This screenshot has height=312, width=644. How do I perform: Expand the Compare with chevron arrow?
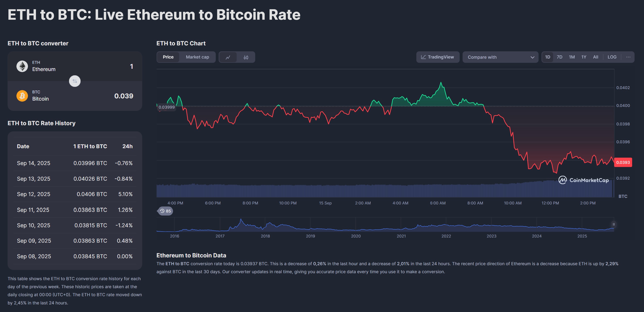coord(532,57)
